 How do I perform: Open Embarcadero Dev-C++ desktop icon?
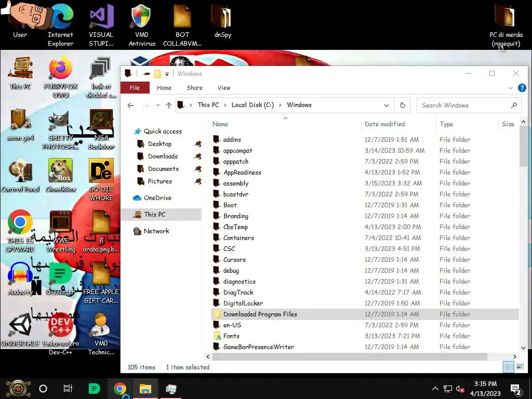[61, 335]
